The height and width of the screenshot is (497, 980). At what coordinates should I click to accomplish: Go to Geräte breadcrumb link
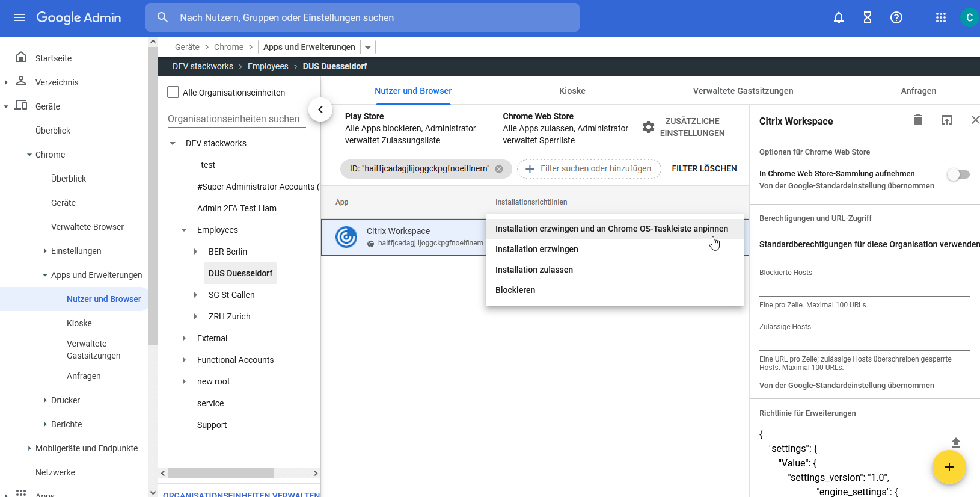coord(187,47)
